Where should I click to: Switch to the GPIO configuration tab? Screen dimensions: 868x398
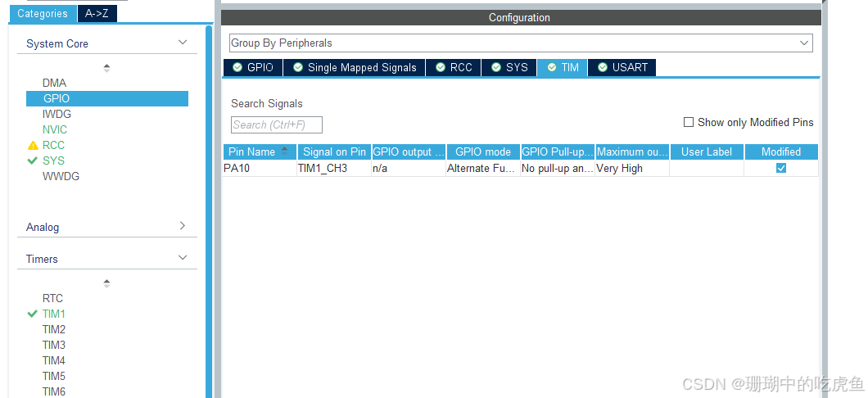[x=253, y=67]
